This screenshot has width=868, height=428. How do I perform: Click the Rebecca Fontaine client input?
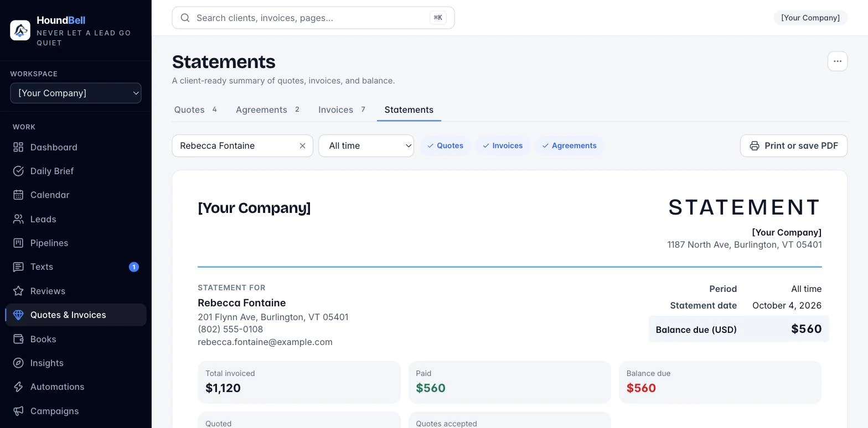coord(242,145)
